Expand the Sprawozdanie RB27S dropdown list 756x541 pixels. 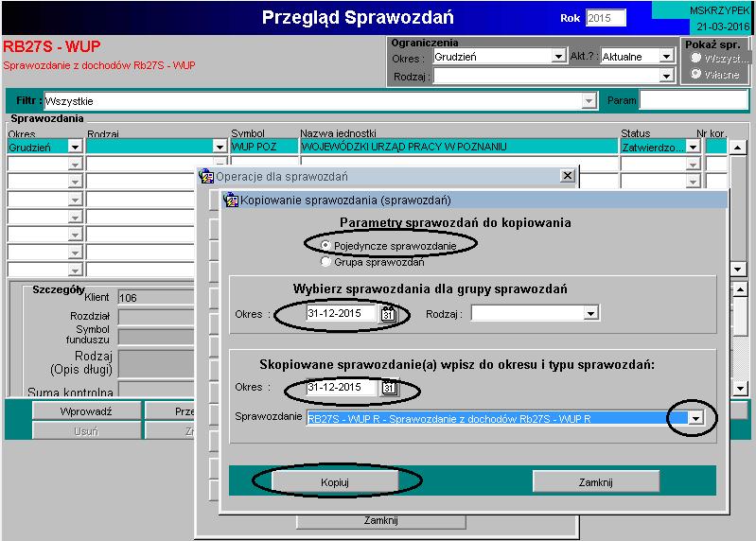[x=695, y=418]
